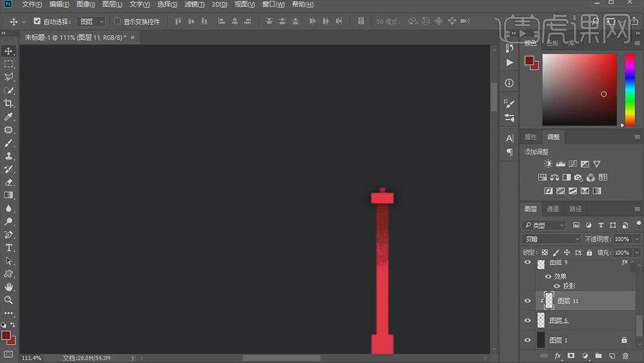The height and width of the screenshot is (363, 644).
Task: Select the Crop tool
Action: click(8, 103)
